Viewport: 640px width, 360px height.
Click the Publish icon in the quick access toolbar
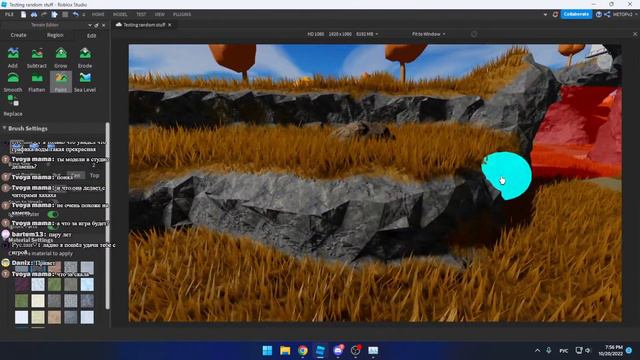click(54, 14)
